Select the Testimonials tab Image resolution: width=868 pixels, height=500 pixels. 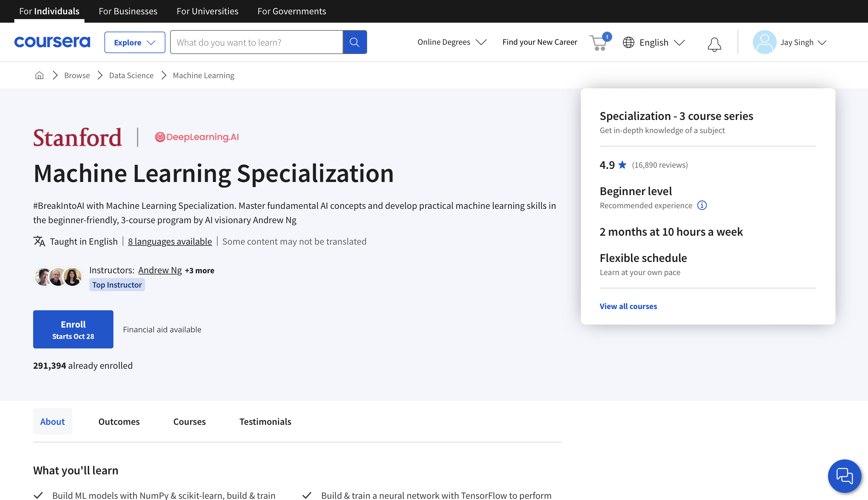pyautogui.click(x=265, y=421)
